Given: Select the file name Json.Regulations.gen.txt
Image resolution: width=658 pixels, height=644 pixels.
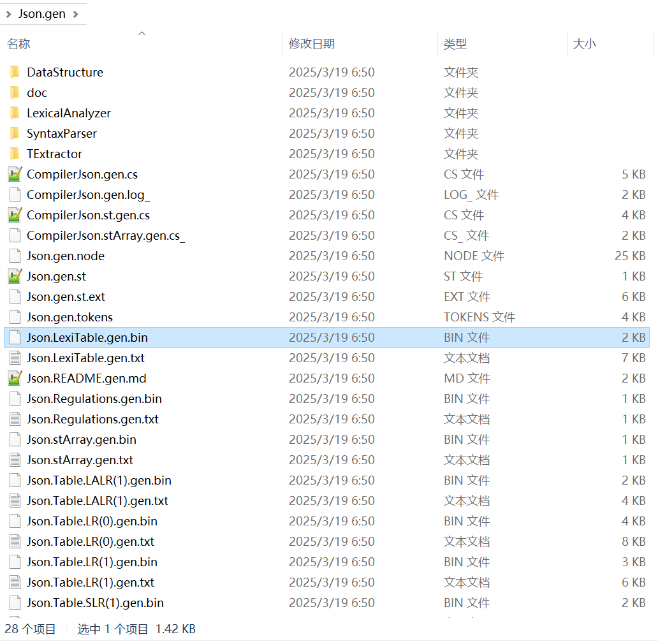Looking at the screenshot, I should pyautogui.click(x=92, y=420).
